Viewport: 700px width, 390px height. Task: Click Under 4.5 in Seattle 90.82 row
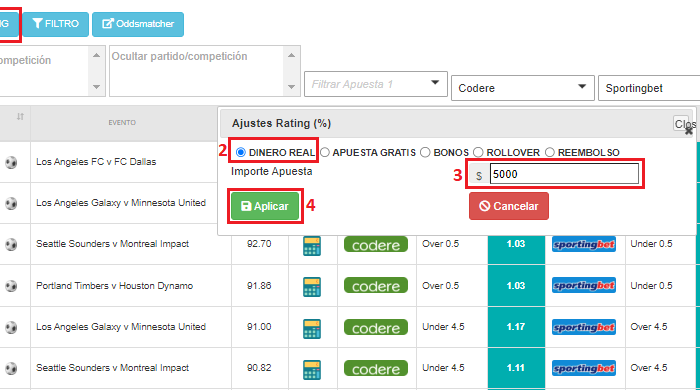443,368
